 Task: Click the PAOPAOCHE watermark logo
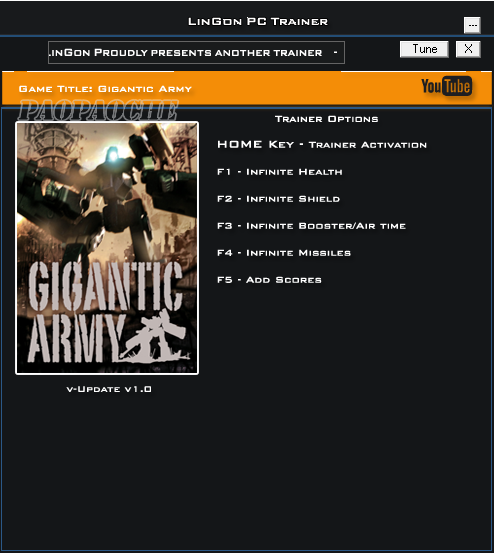98,110
